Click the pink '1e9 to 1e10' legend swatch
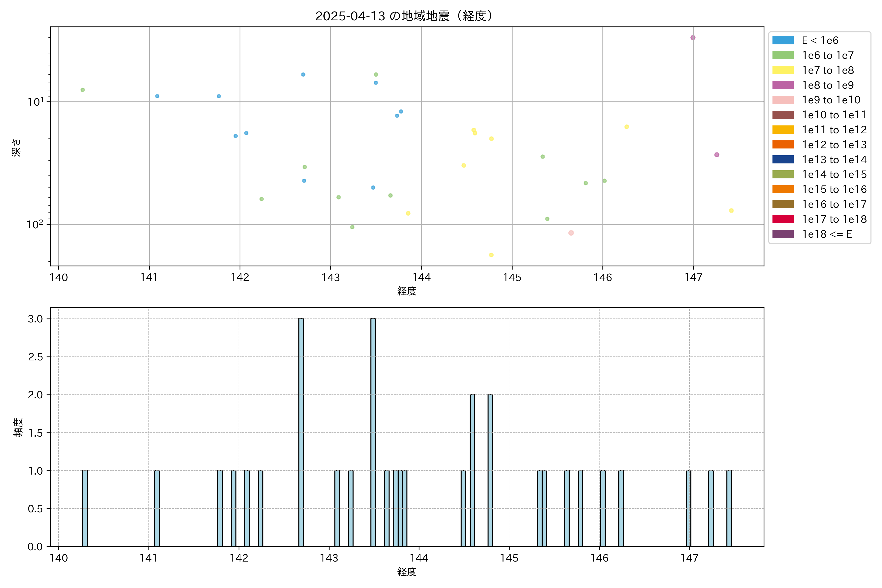The height and width of the screenshot is (588, 882). 783,100
